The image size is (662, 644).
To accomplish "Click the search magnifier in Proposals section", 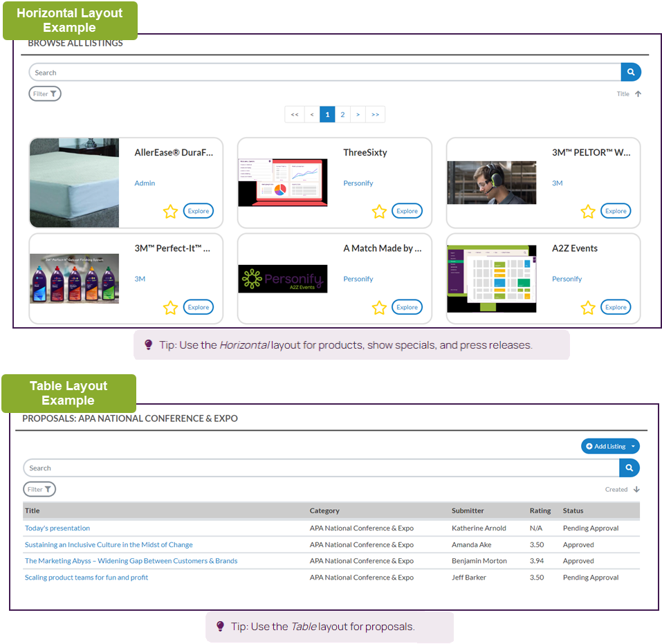I will coord(629,468).
